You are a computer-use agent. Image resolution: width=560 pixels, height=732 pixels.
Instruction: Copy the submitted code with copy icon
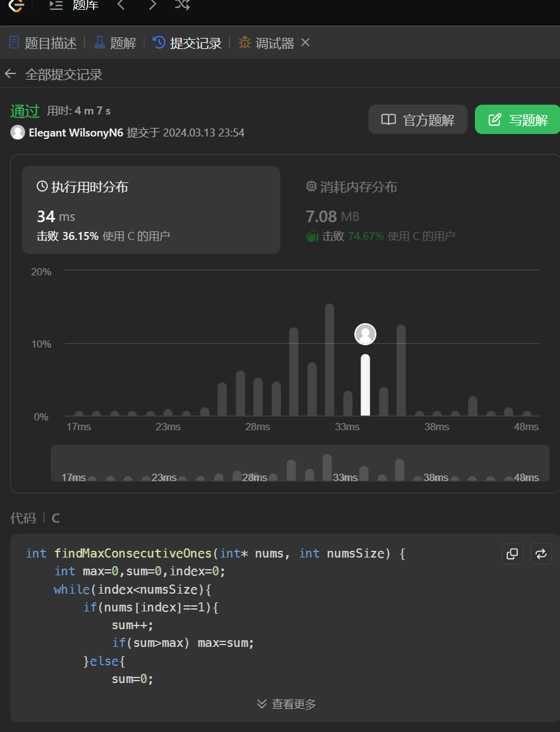click(512, 554)
